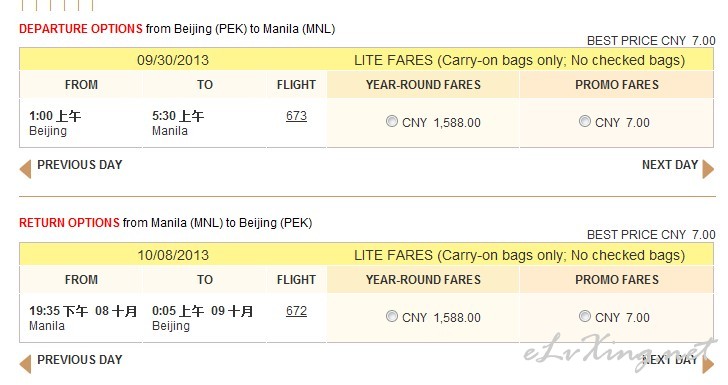Click the 10/08/2013 return date header
728x385 pixels.
(173, 255)
